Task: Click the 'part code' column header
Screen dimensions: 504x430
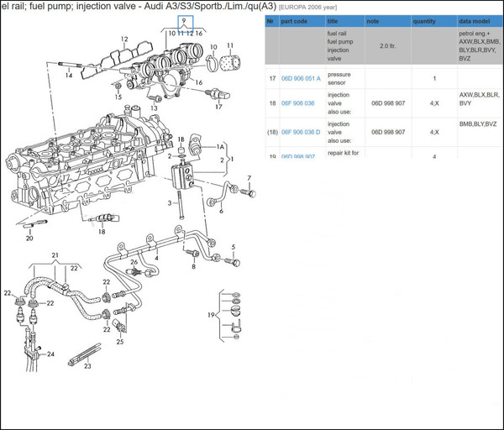Action: tap(294, 20)
